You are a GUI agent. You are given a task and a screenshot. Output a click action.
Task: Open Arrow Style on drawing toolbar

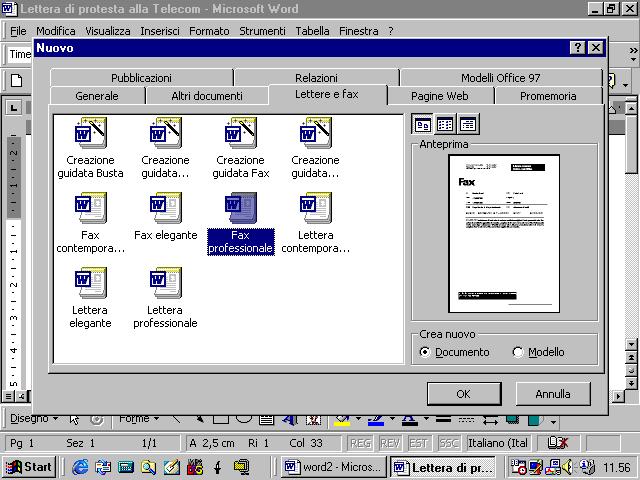[x=490, y=420]
